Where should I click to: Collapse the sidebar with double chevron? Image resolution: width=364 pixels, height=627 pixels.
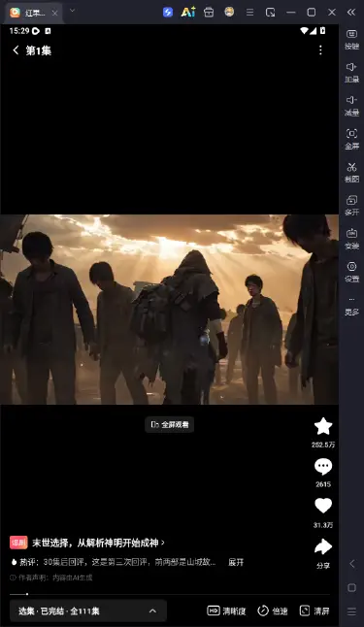(x=351, y=13)
